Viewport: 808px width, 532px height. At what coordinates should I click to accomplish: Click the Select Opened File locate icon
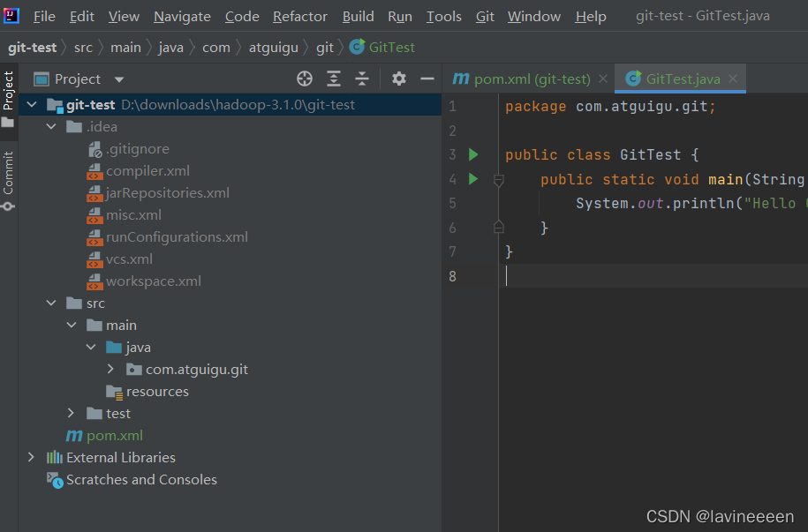305,79
